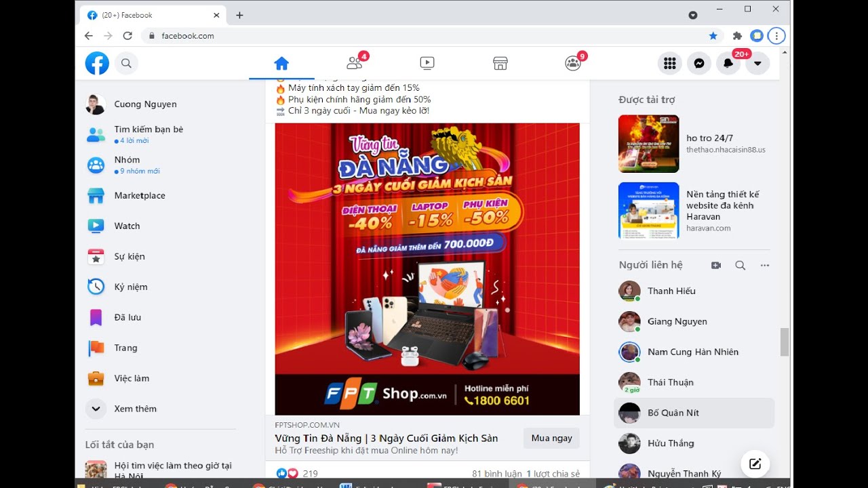868x488 pixels.
Task: Click the new message compose button
Action: 755,464
